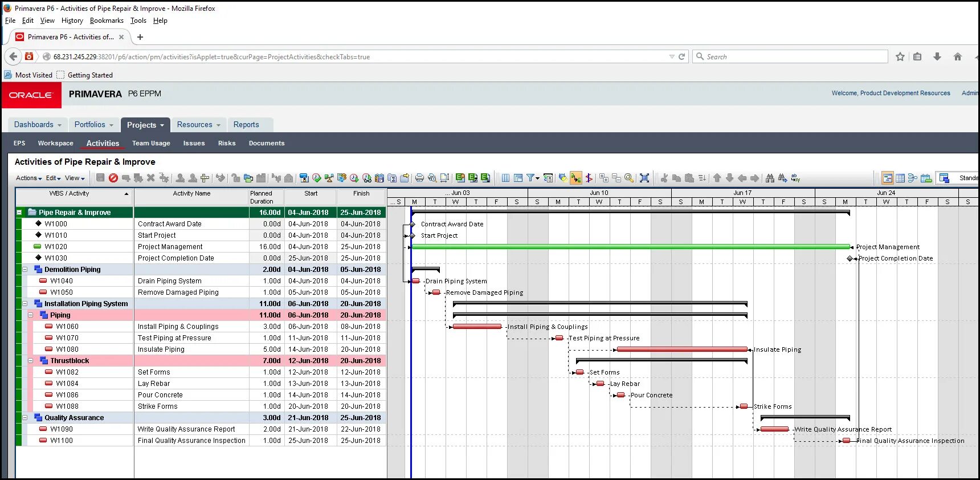Screen dimensions: 980x480
Task: Click the Gantt bars settings icon
Action: tap(548, 178)
